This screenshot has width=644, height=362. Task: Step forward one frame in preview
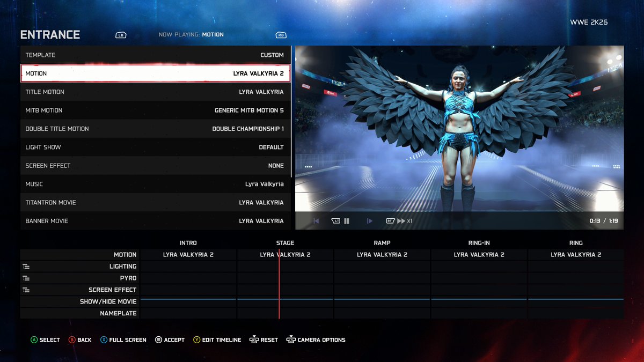click(369, 221)
